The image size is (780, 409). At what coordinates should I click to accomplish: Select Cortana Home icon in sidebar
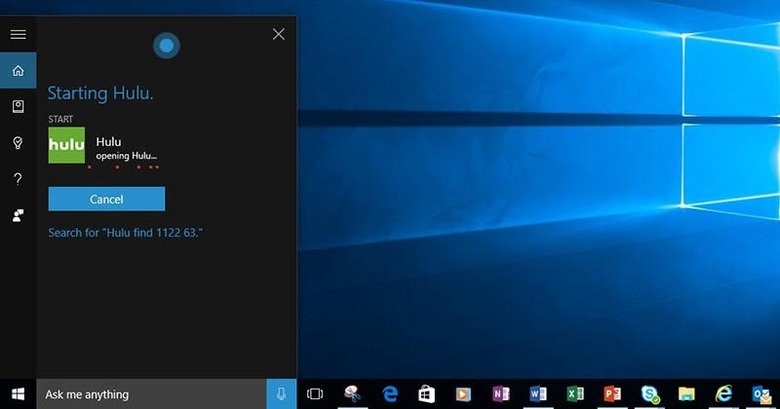click(18, 71)
